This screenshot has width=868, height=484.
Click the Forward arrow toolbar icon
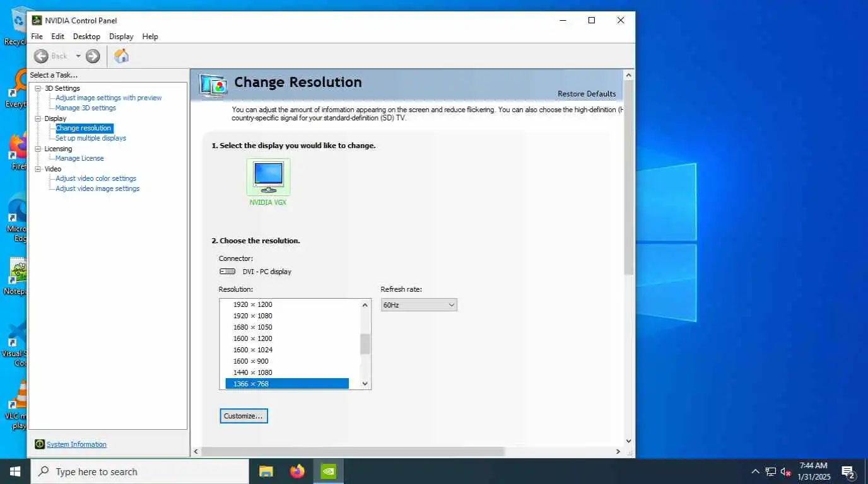click(93, 56)
